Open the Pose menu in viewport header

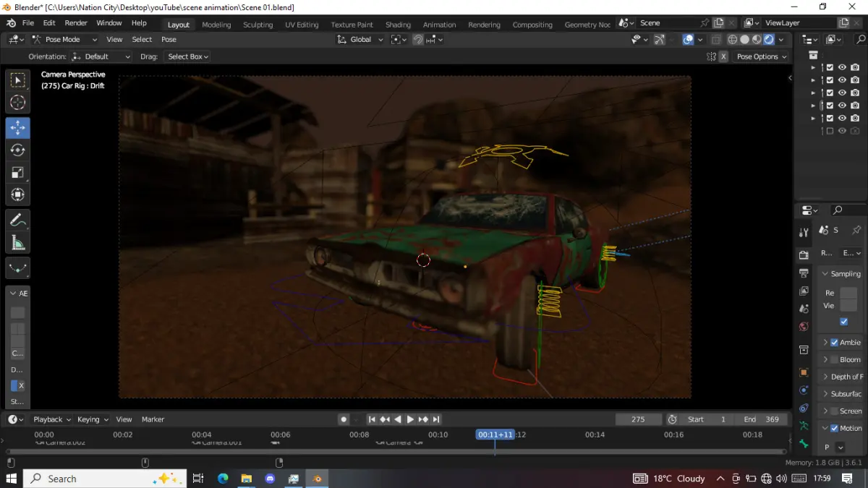[169, 40]
